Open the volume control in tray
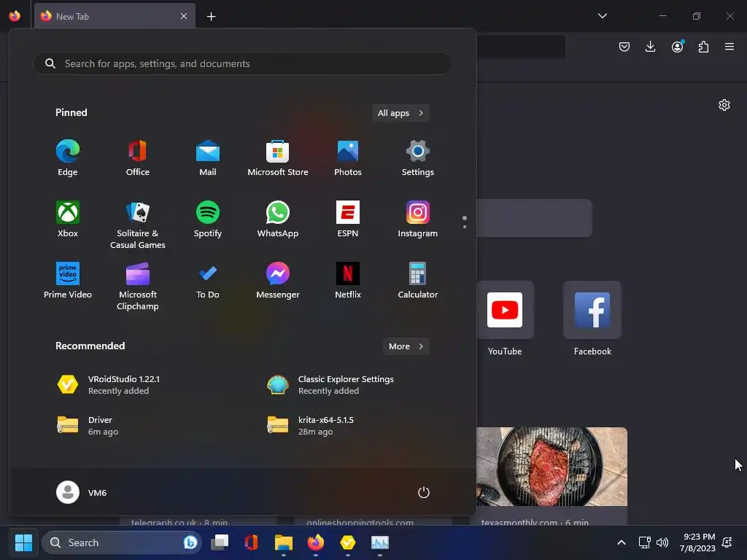This screenshot has height=560, width=747. (x=662, y=542)
